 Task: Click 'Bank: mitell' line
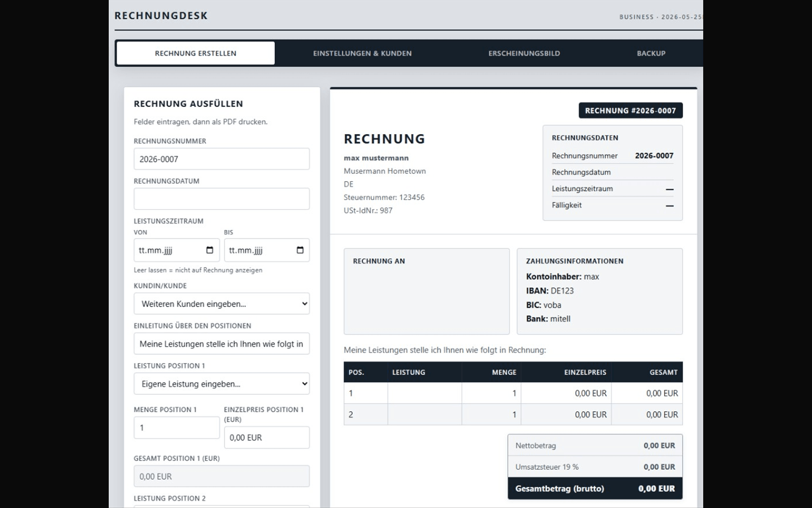(548, 319)
